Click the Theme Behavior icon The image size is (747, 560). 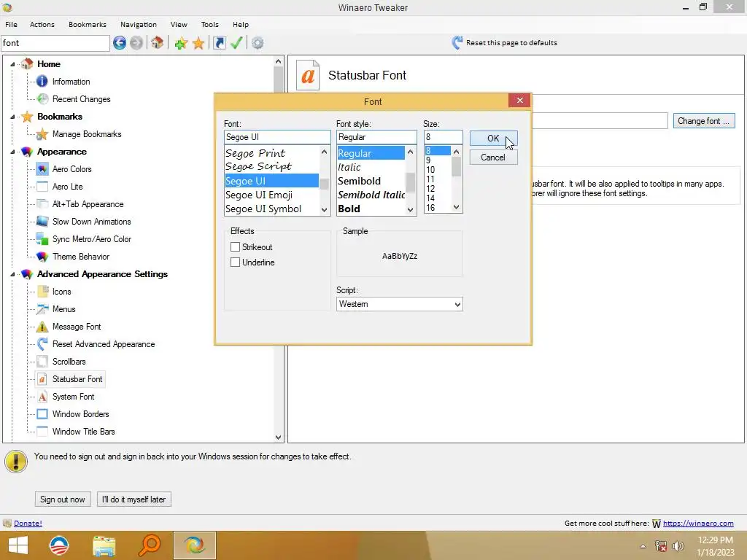42,257
